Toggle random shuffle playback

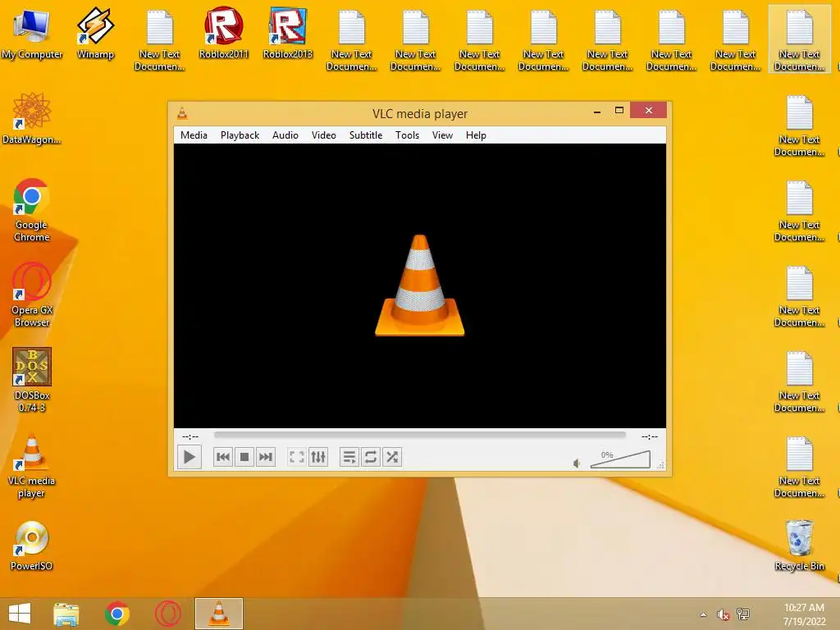tap(392, 457)
